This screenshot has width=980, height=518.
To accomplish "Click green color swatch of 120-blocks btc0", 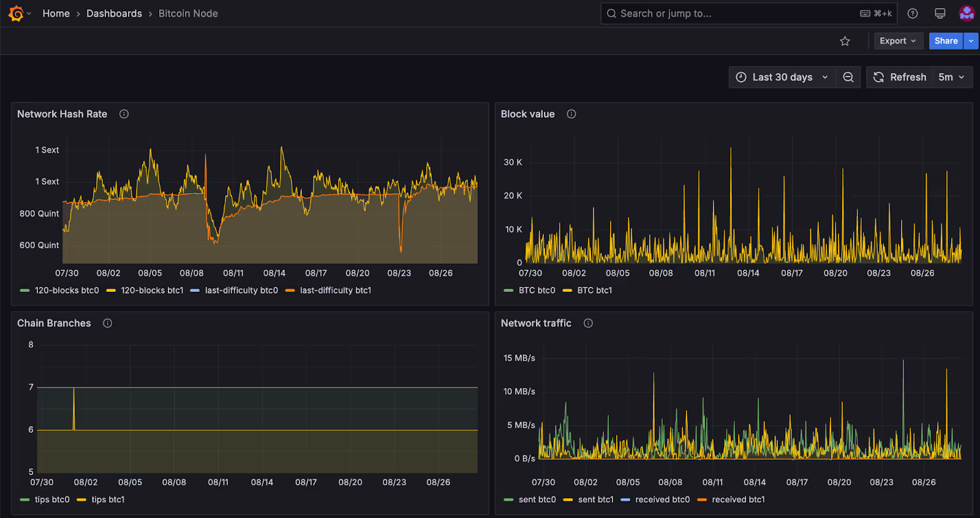I will (25, 291).
